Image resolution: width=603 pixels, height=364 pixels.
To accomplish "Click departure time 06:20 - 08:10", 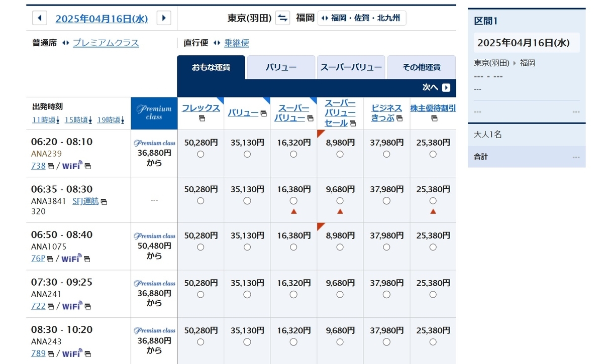I will click(x=62, y=142).
